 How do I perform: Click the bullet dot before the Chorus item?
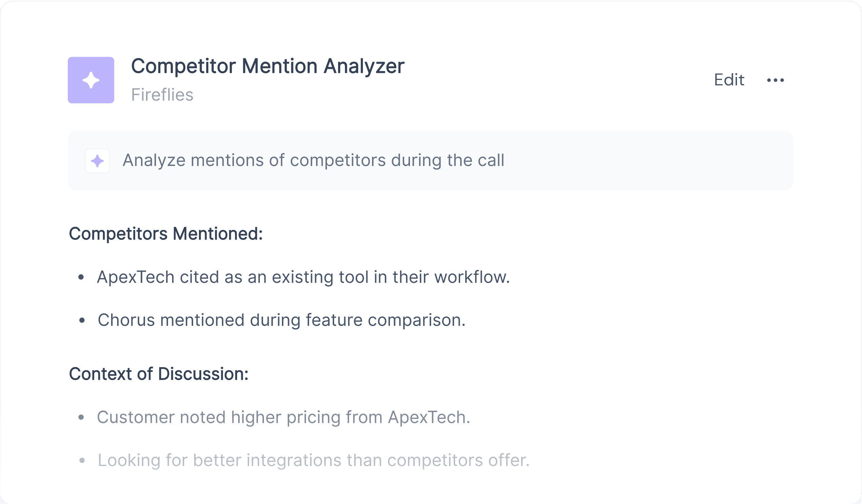82,320
